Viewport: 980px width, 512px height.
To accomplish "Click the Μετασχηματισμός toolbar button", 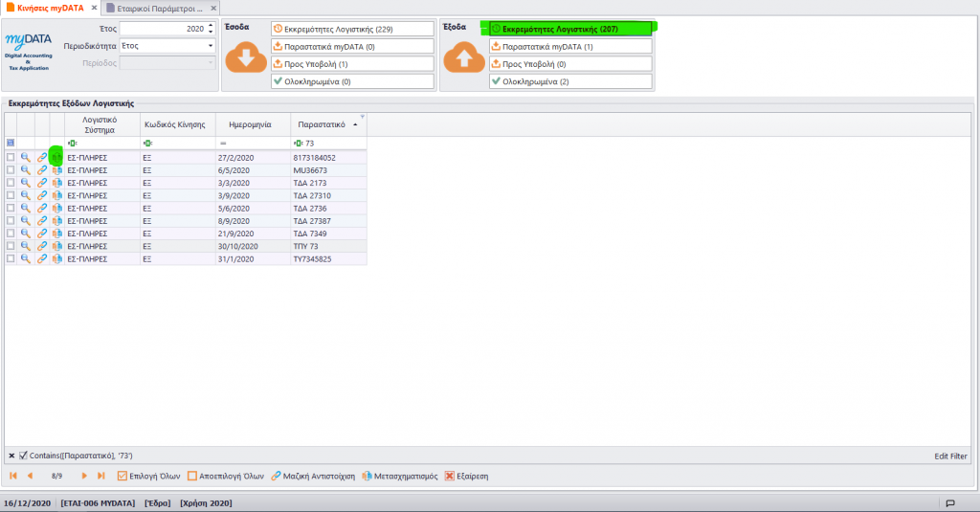I will click(400, 476).
